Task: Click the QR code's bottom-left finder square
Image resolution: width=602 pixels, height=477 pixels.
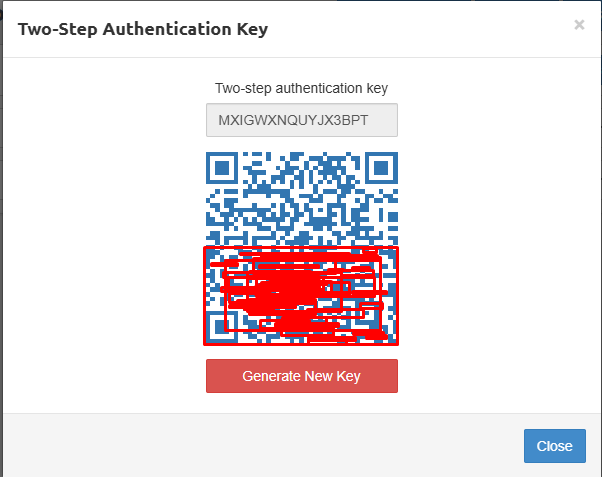Action: coord(221,327)
